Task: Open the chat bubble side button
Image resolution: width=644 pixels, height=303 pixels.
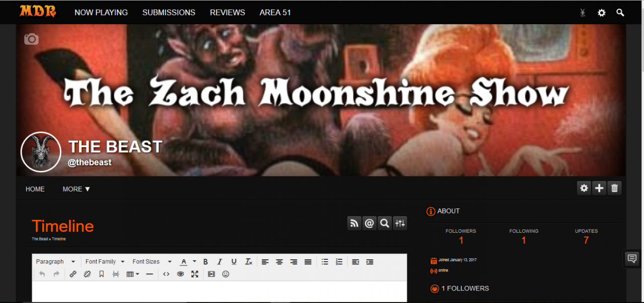Action: click(x=631, y=259)
